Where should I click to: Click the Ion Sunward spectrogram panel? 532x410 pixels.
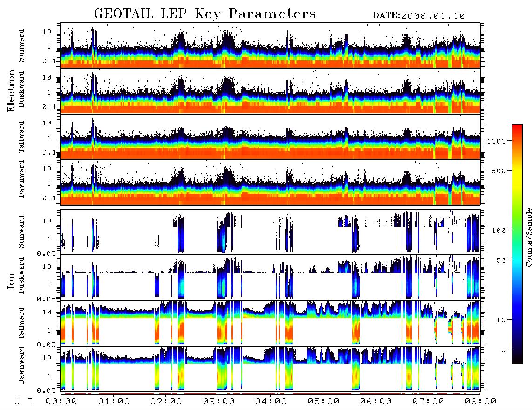270,232
